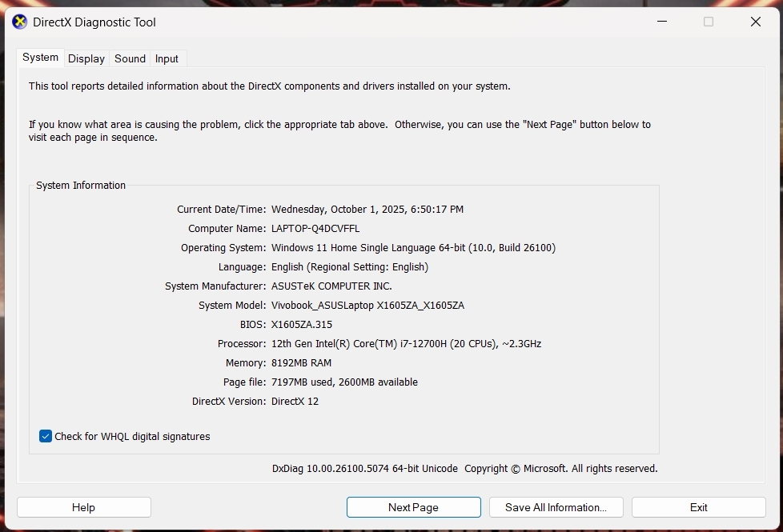Close the DirectX Diagnostic Tool window

pyautogui.click(x=755, y=22)
